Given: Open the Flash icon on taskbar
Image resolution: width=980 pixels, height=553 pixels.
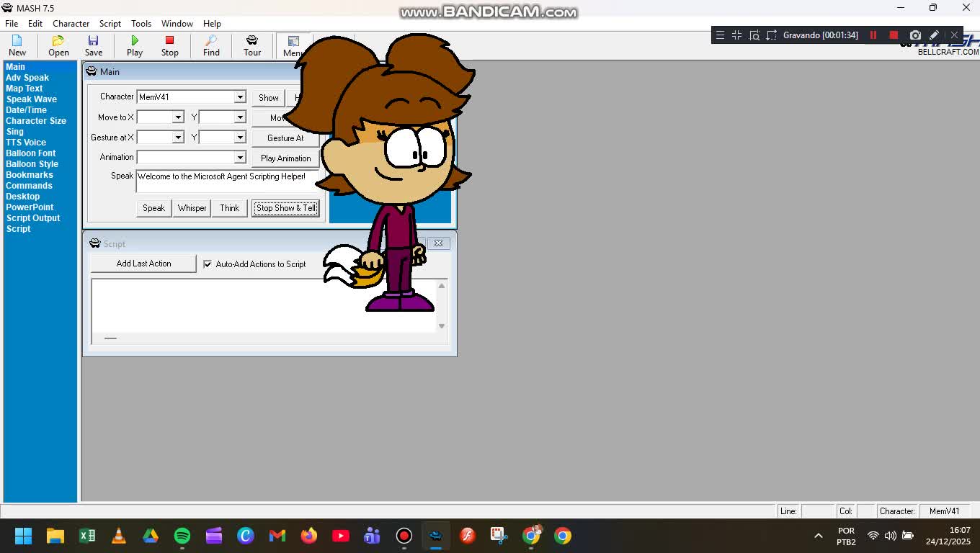Looking at the screenshot, I should pyautogui.click(x=468, y=536).
